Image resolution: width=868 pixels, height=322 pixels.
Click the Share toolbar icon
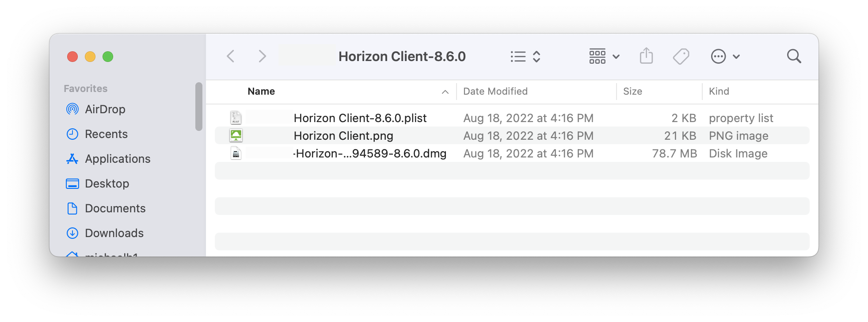(646, 56)
